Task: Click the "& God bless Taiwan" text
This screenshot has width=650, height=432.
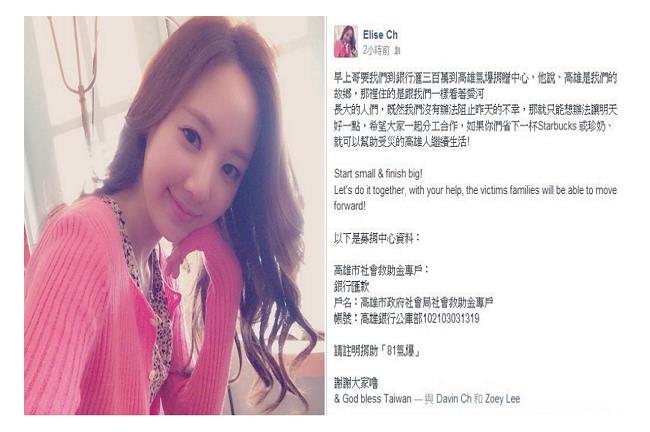Action: [x=373, y=399]
